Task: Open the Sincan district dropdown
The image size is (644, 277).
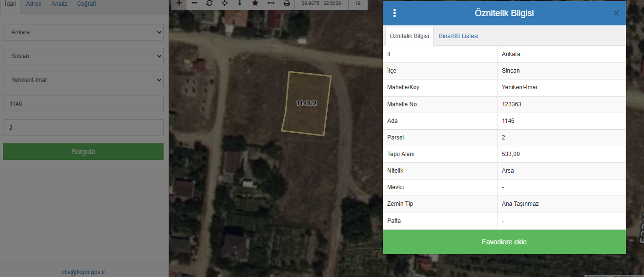Action: [83, 56]
